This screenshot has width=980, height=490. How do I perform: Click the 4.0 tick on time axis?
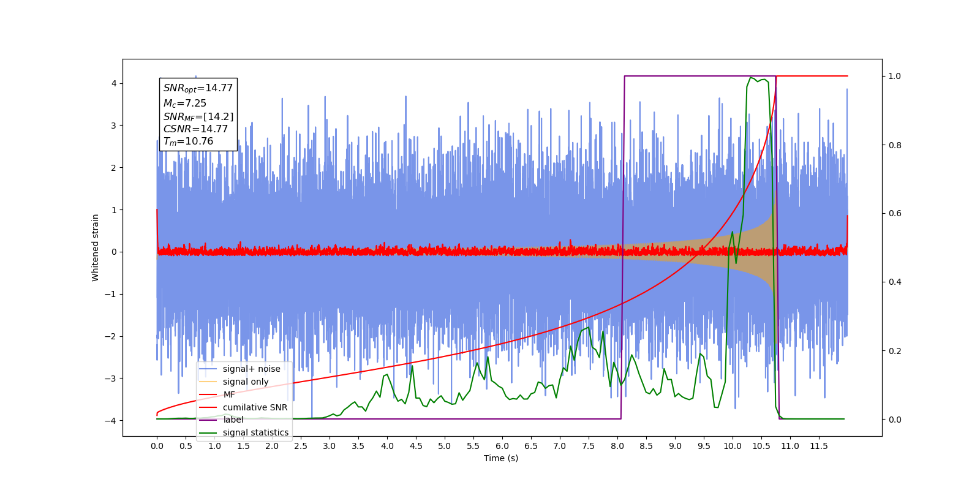coord(387,446)
